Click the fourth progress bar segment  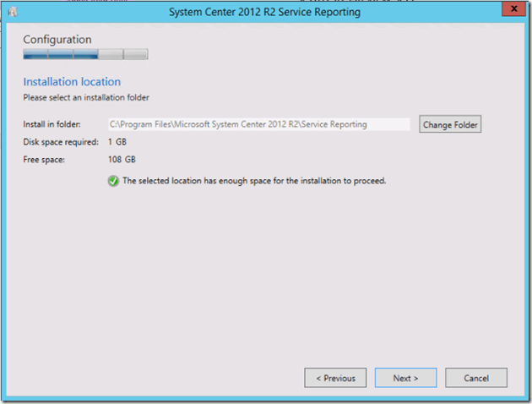click(x=111, y=56)
